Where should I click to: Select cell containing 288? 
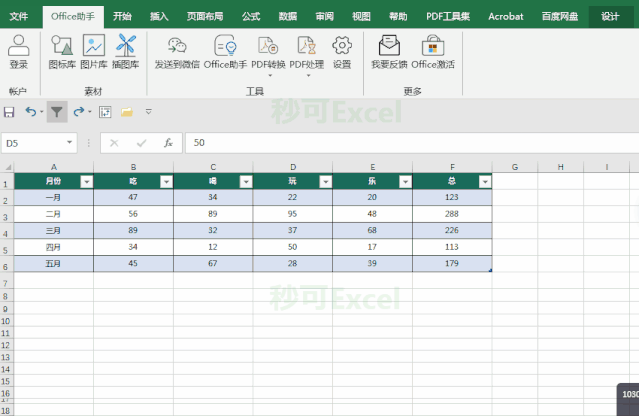[x=452, y=214]
